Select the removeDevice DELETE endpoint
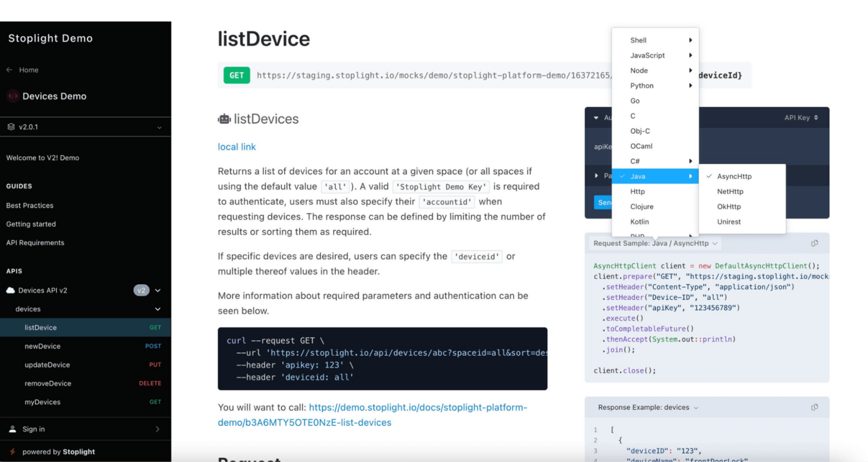The image size is (868, 462). tap(86, 383)
